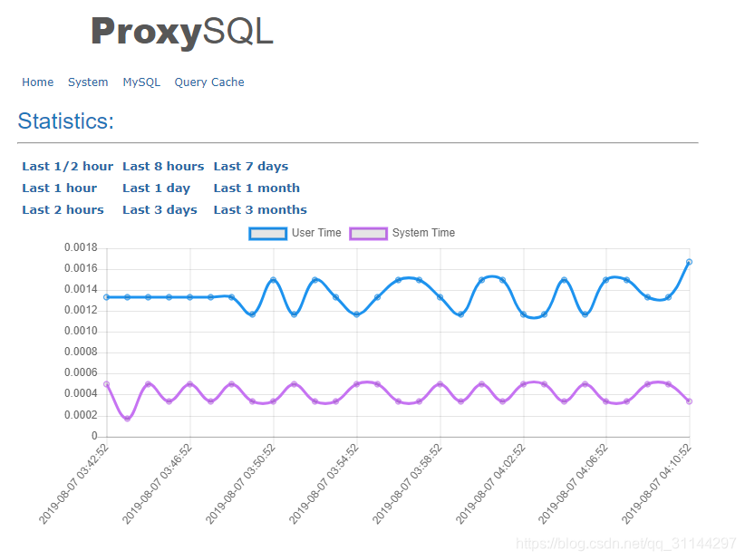Open the Home navigation menu item
The height and width of the screenshot is (560, 745).
click(37, 82)
